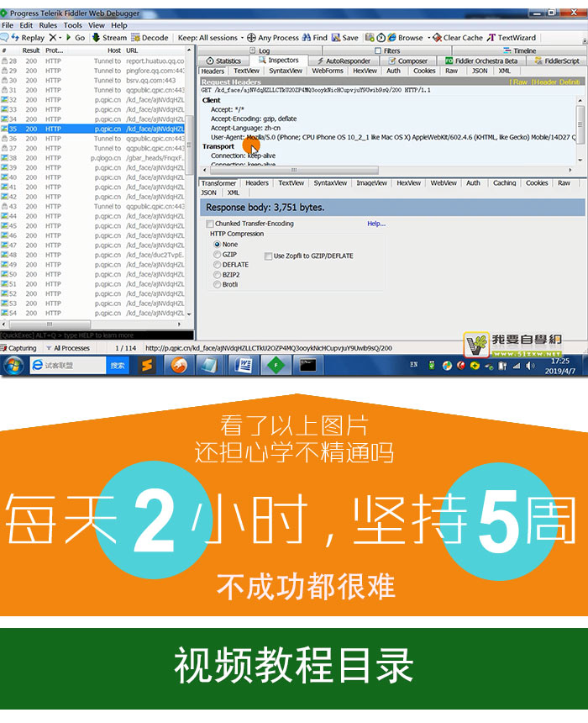Viewport: 588px width, 723px height.
Task: Open the File menu
Action: (8, 25)
